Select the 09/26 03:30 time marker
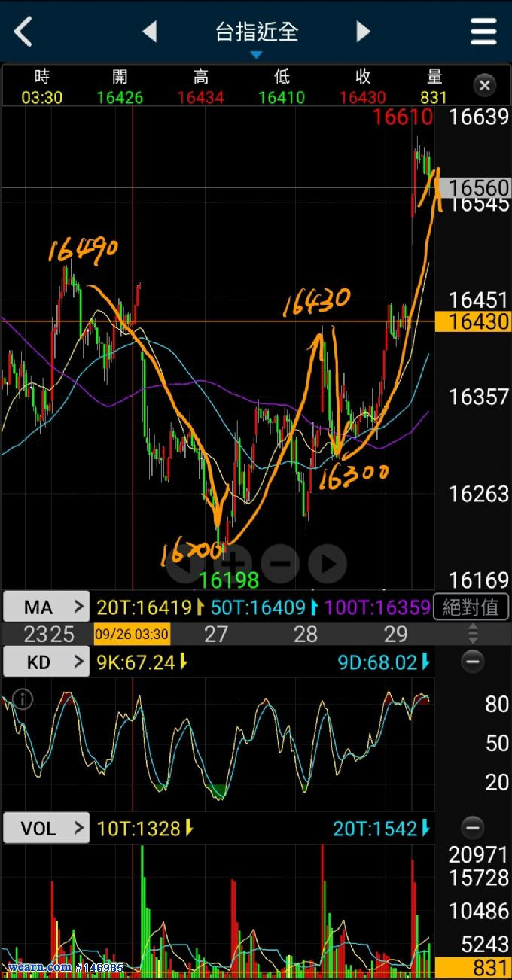This screenshot has width=512, height=980. click(x=132, y=634)
